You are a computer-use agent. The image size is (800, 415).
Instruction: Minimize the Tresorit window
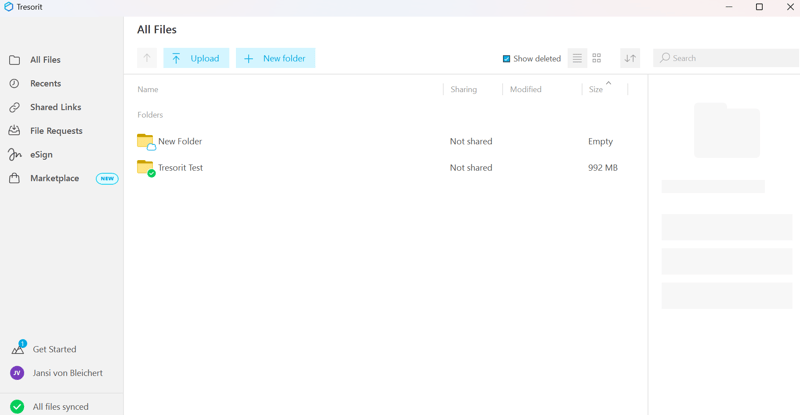tap(729, 7)
